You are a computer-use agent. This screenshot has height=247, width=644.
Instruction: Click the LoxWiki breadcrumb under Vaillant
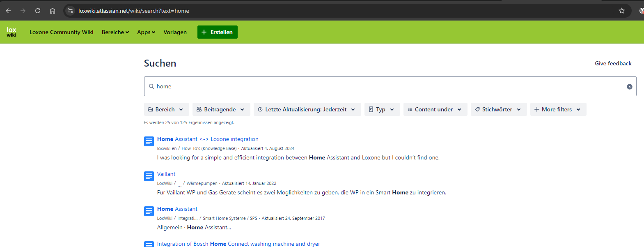[x=165, y=183]
